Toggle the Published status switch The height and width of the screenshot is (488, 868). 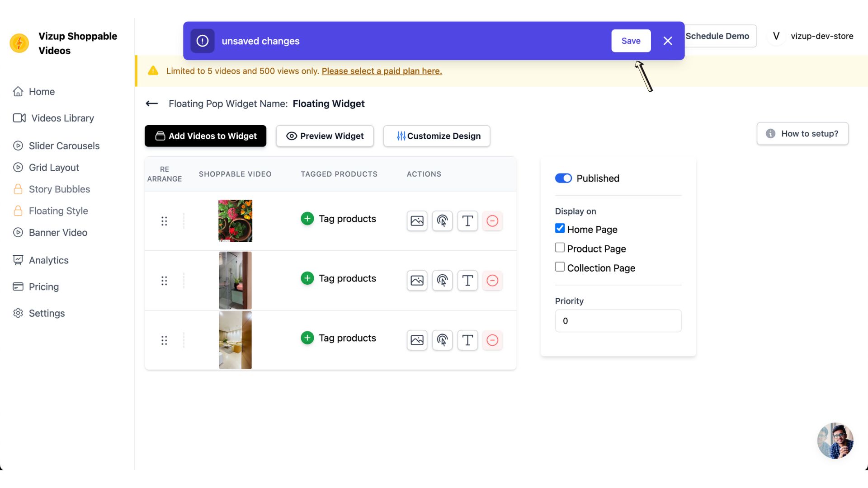(563, 178)
